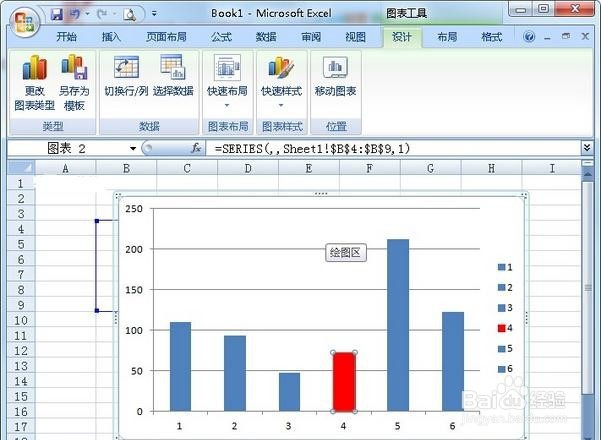Open 视图 (View) tab

point(355,37)
